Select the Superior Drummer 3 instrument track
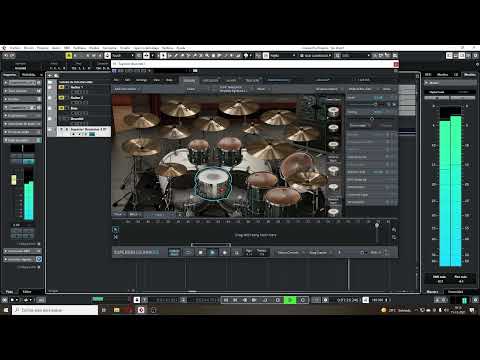 pos(83,131)
